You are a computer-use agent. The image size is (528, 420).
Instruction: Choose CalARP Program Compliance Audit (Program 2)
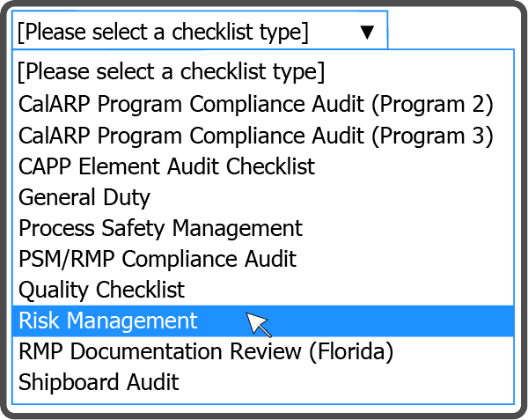pos(255,105)
